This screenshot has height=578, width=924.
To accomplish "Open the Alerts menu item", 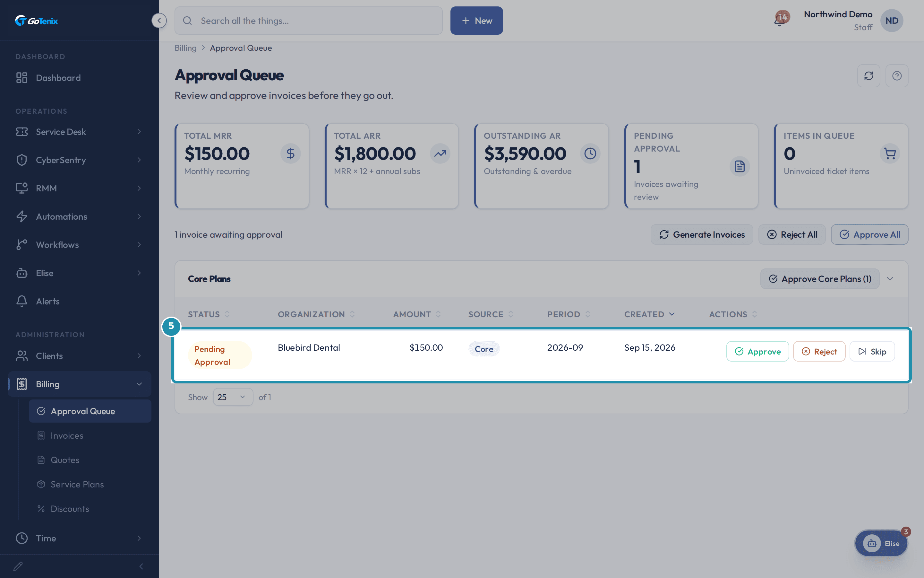I will 79,302.
